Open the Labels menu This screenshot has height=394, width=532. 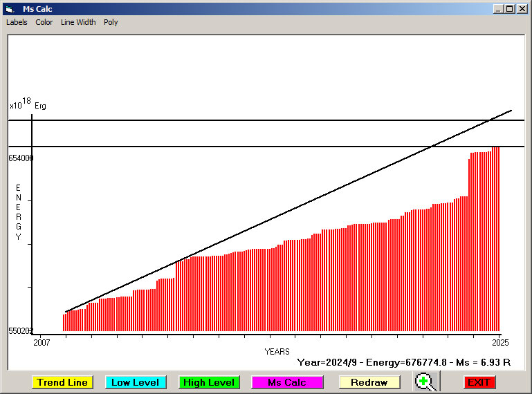(x=17, y=22)
